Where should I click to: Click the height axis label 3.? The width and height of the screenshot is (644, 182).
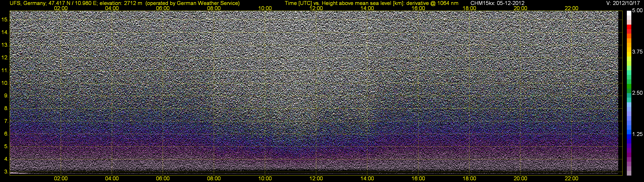coord(6,172)
